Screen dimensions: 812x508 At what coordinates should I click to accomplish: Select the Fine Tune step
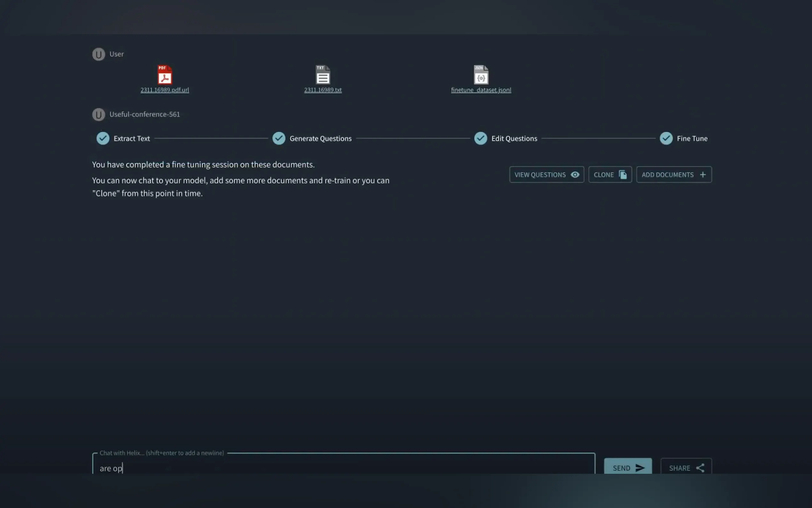coord(666,139)
